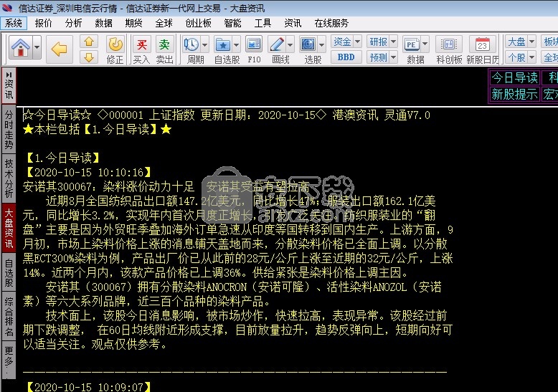Select the 新股提示 news tab
The image size is (558, 392).
coord(514,95)
